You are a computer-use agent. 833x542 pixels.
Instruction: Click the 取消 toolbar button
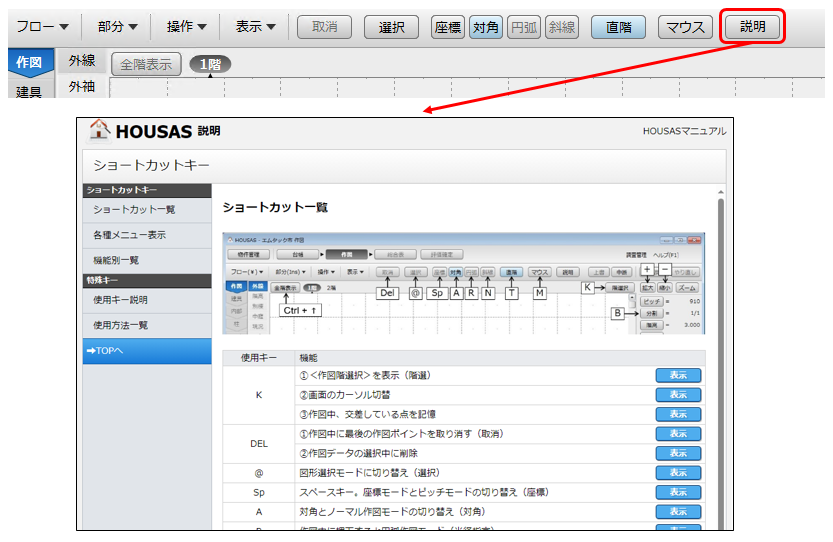324,27
